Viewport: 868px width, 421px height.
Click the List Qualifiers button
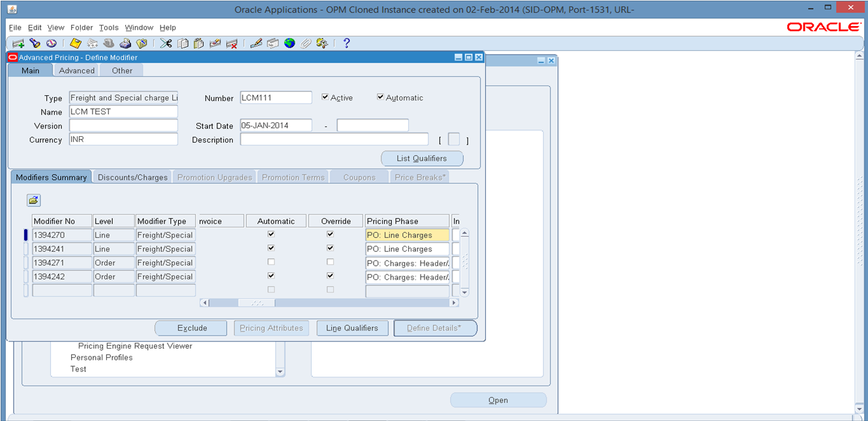pos(422,158)
